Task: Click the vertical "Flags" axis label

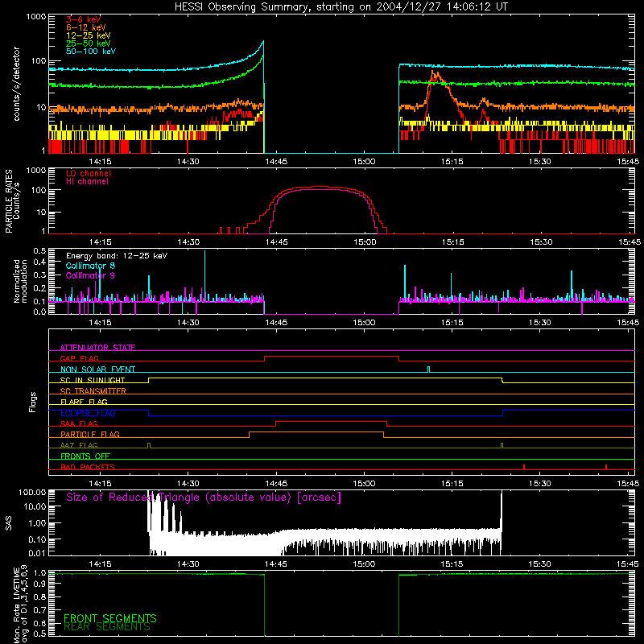Action: pos(33,402)
